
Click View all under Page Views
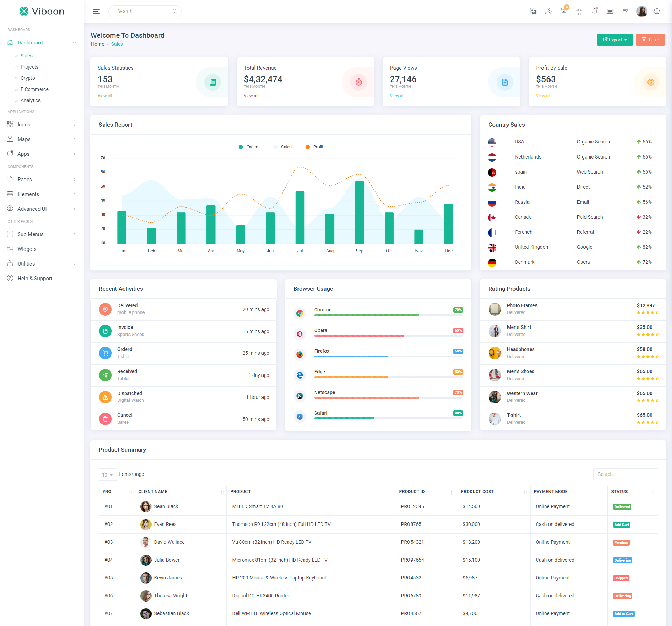(397, 96)
